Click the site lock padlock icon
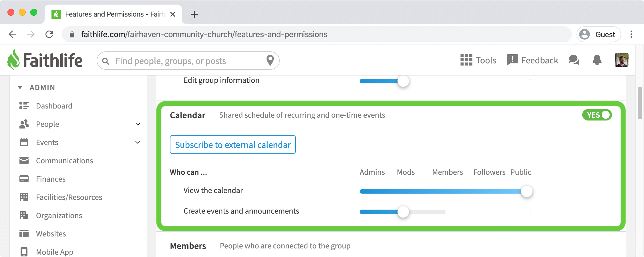 (72, 35)
